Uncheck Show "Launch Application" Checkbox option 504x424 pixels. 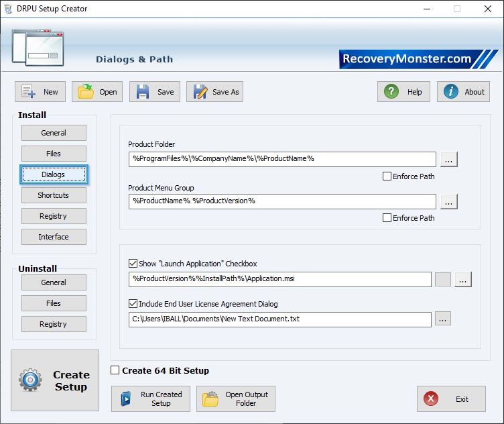point(133,264)
